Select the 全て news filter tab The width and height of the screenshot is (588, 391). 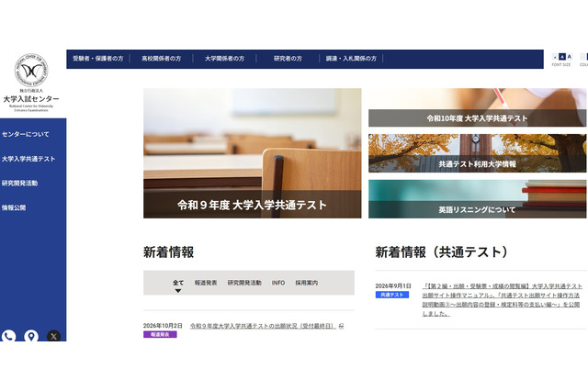click(x=178, y=283)
